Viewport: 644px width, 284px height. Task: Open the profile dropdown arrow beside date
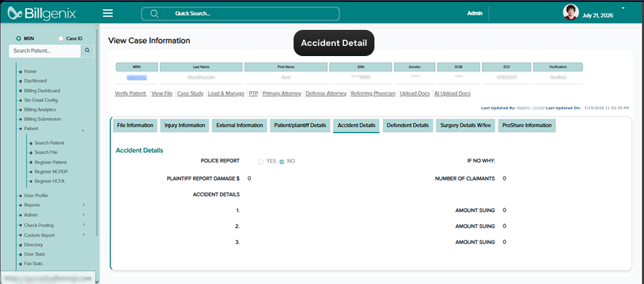tap(623, 8)
